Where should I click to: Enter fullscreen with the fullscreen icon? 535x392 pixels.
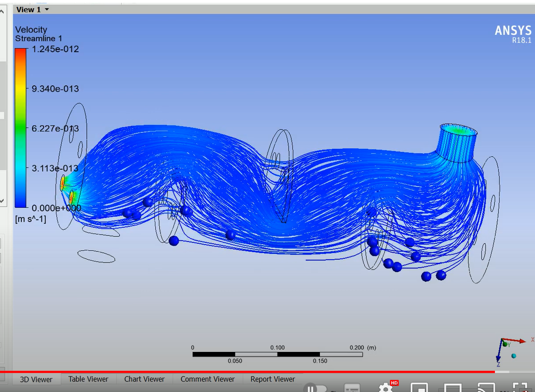pos(519,388)
